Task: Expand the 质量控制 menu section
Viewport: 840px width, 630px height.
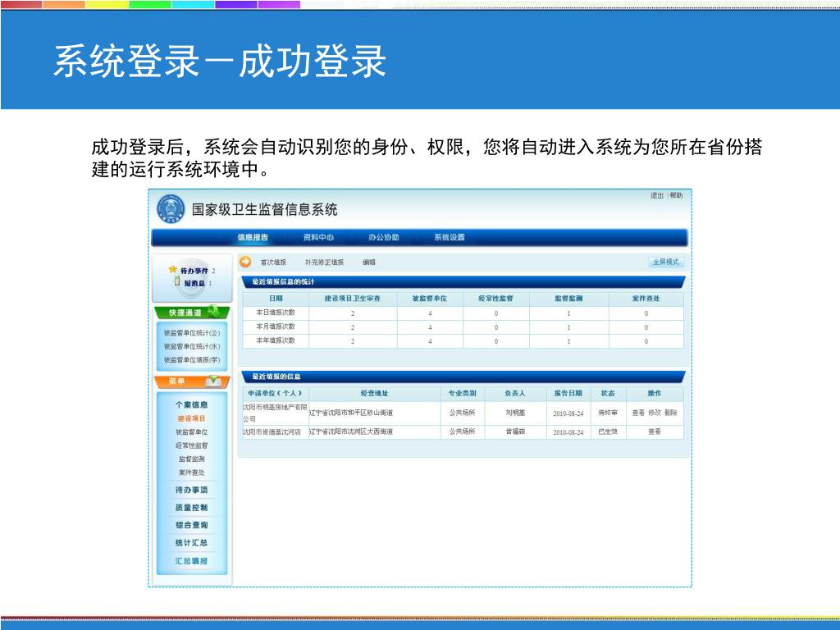Action: click(x=191, y=508)
